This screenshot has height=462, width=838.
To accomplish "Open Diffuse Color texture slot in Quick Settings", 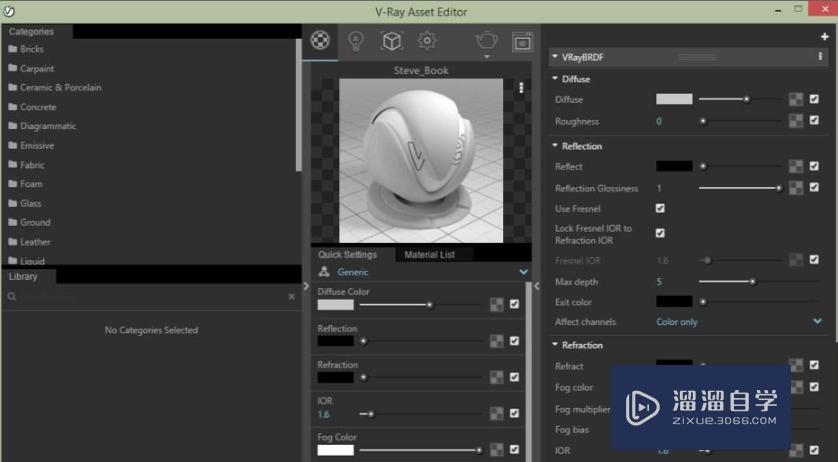I will [x=496, y=304].
